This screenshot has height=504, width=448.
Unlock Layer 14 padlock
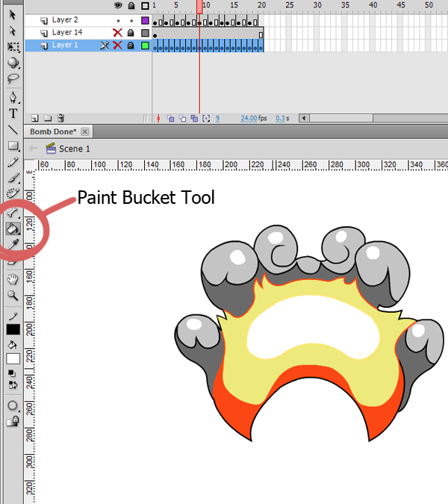131,33
